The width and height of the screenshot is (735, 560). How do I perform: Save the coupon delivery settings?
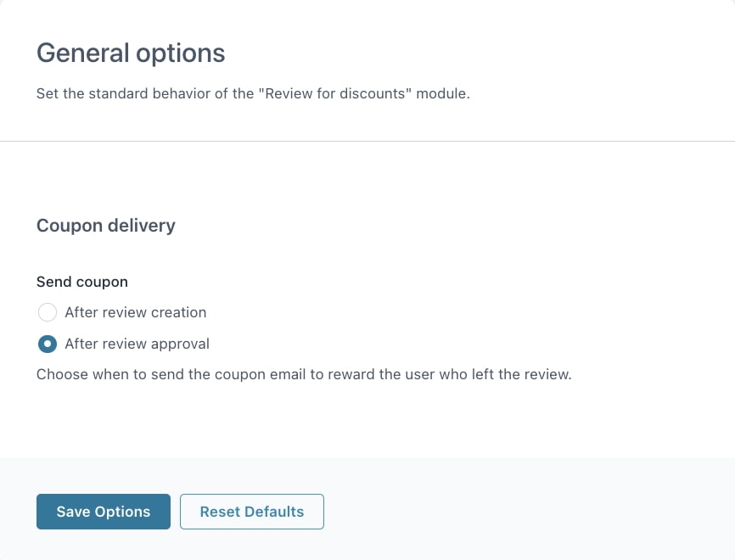coord(104,512)
